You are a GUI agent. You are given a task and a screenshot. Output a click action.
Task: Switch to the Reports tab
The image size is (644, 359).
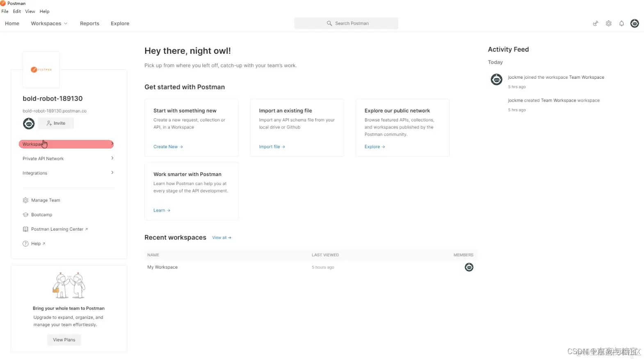point(89,23)
